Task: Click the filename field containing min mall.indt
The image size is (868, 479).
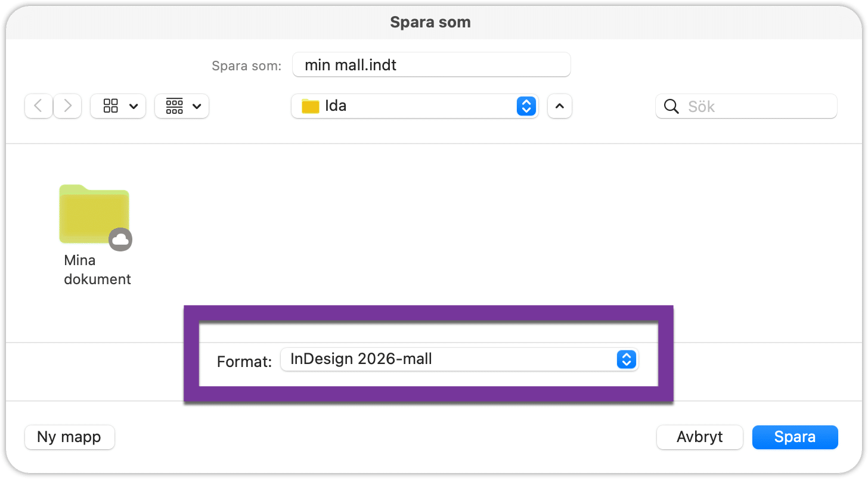Action: [431, 64]
